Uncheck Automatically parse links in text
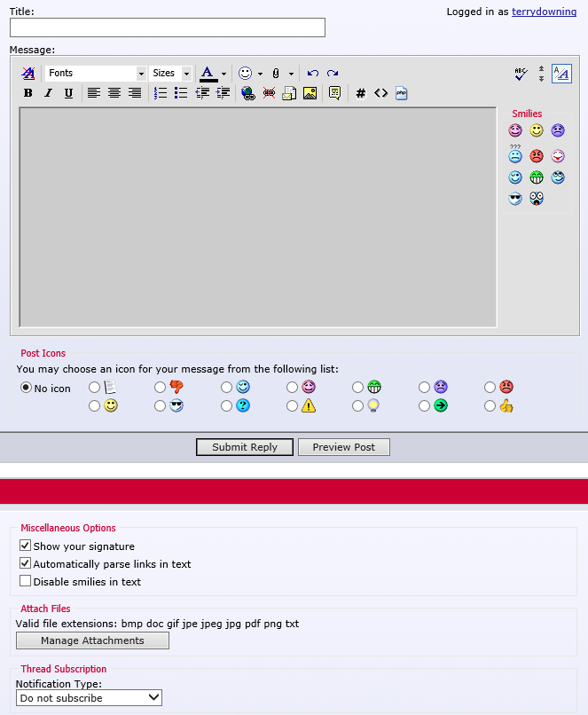Viewport: 588px width, 715px height. pos(25,563)
